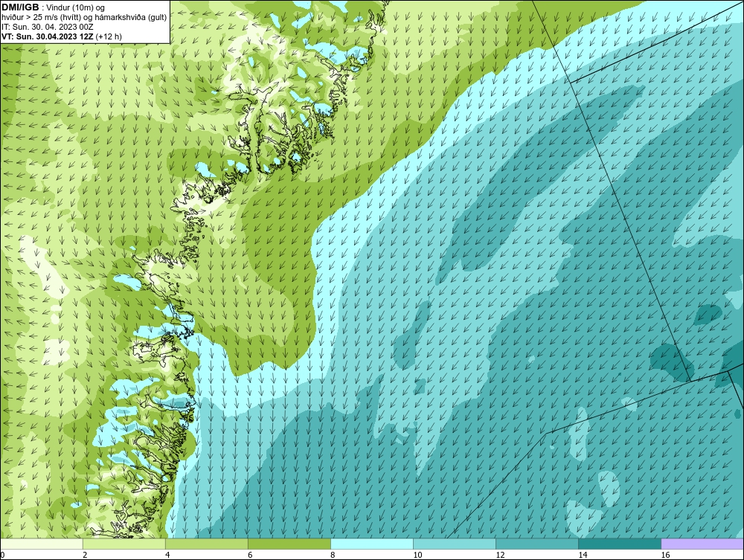744x560 pixels.
Task: Click the legend label '10'
Action: pos(417,555)
